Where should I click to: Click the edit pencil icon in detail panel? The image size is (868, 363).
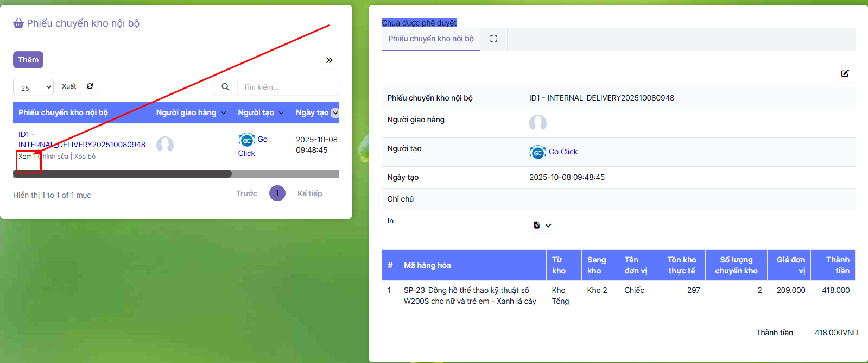pos(845,73)
